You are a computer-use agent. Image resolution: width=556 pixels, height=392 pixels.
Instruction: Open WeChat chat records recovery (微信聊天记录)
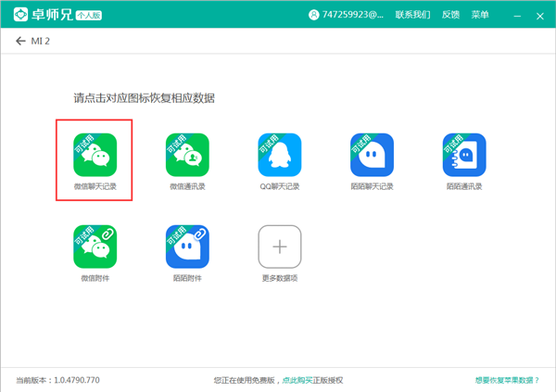pos(95,155)
